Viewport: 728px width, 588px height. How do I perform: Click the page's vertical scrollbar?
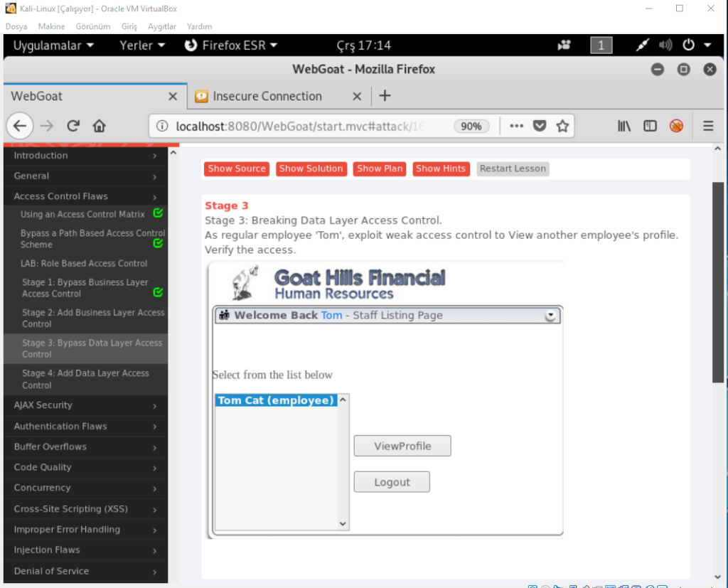point(718,284)
